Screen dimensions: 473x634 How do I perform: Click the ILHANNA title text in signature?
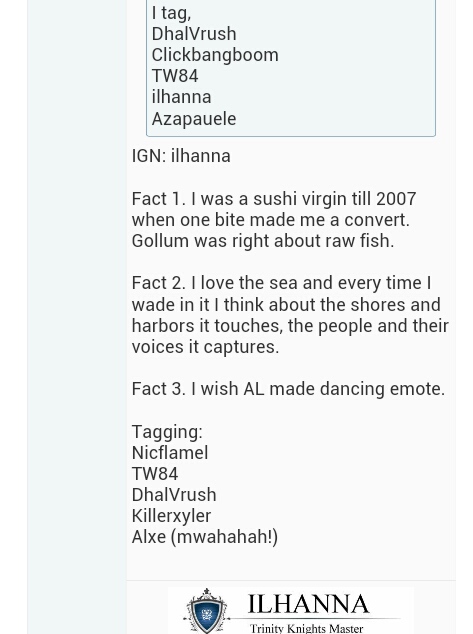click(x=308, y=604)
